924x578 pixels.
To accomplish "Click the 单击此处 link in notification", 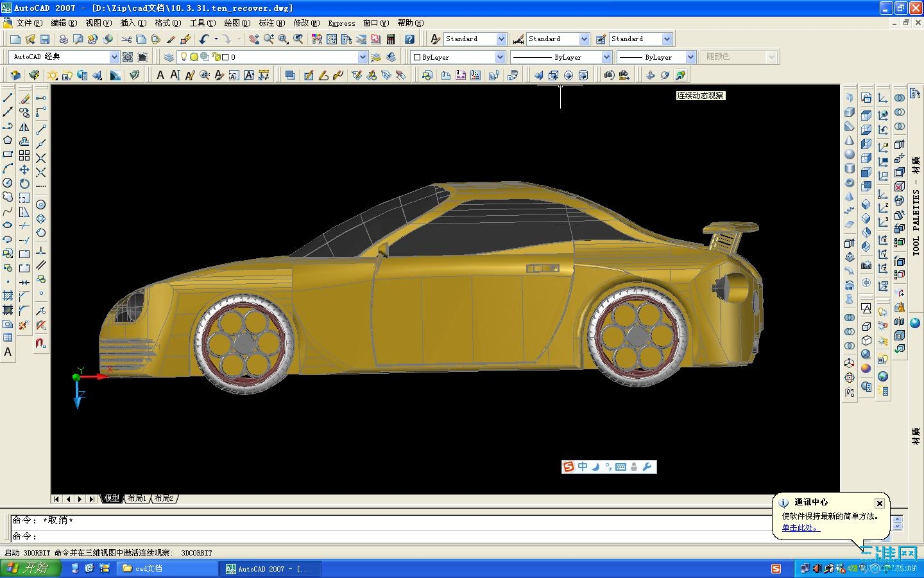I will coord(800,528).
